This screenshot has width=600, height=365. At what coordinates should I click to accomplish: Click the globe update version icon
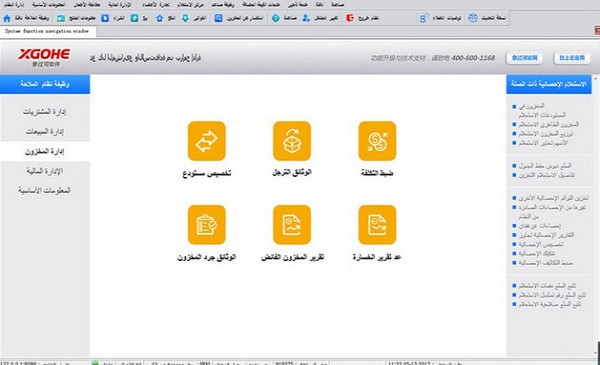473,18
